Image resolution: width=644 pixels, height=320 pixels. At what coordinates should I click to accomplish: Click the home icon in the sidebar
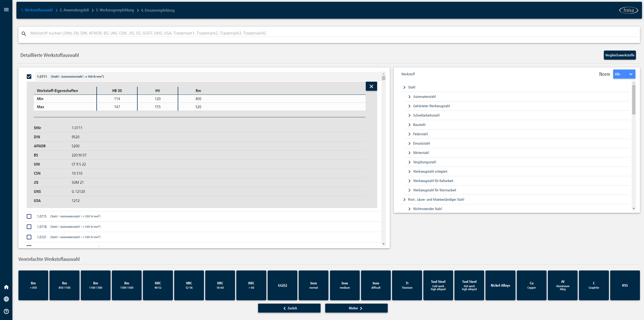[x=6, y=287]
